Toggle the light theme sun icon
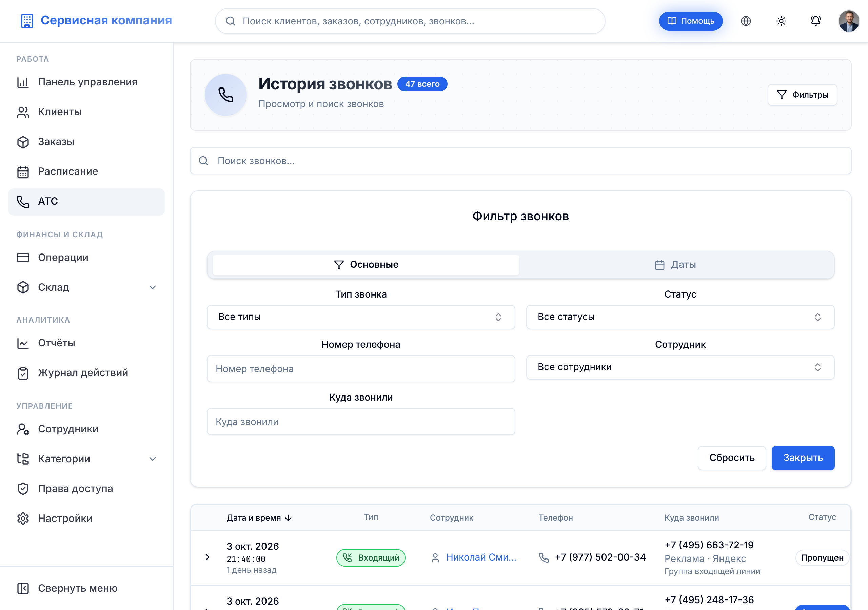The image size is (868, 610). click(x=781, y=21)
